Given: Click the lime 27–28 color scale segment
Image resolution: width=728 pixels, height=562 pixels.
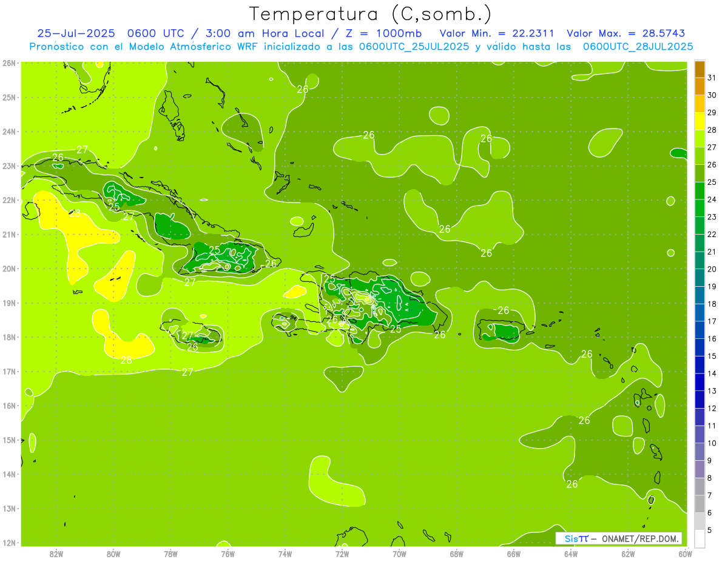Looking at the screenshot, I should 699,138.
